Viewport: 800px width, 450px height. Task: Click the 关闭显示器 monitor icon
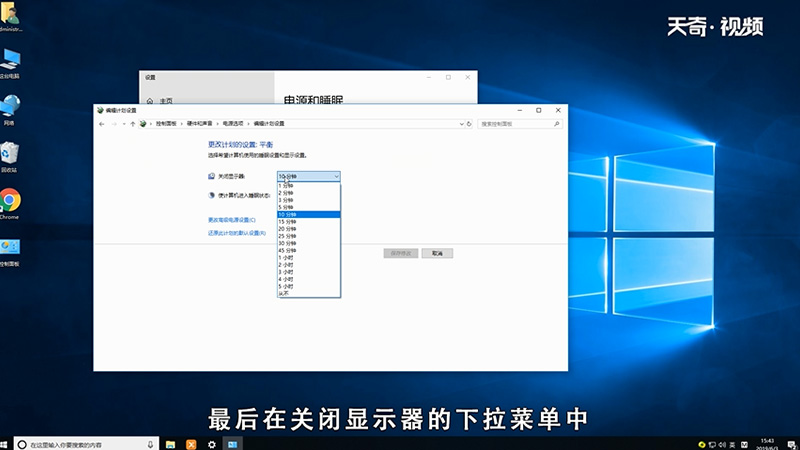pos(211,176)
